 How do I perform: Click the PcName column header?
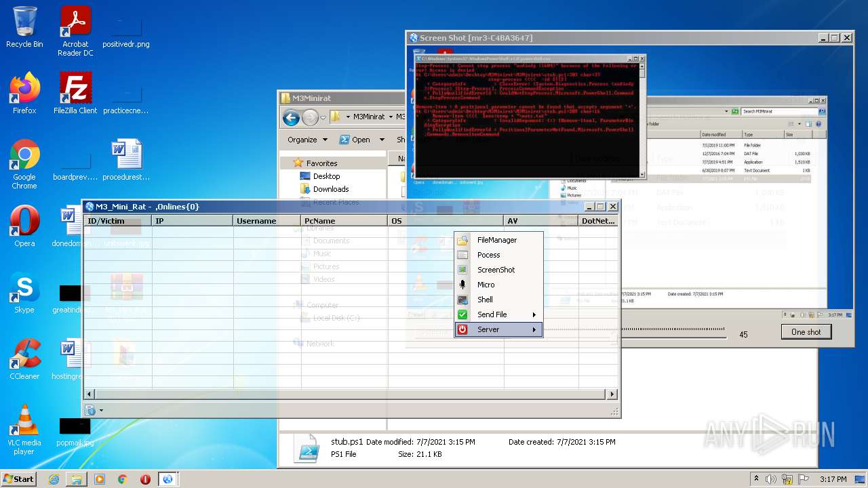coord(344,221)
